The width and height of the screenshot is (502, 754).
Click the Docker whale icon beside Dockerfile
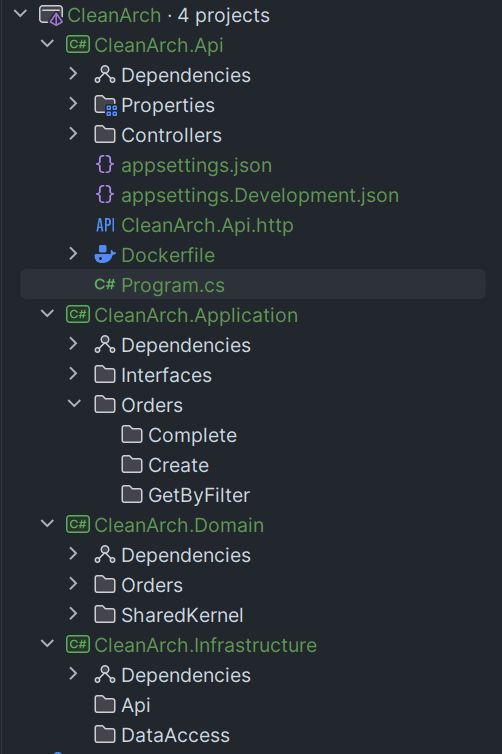(105, 255)
